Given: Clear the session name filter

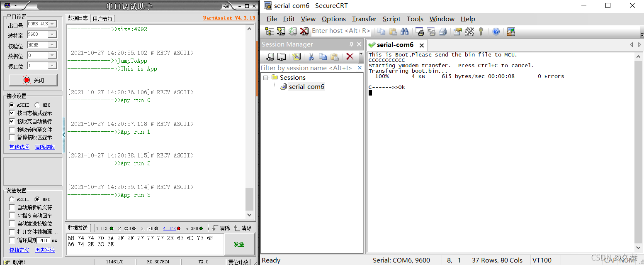Looking at the screenshot, I should (x=360, y=68).
